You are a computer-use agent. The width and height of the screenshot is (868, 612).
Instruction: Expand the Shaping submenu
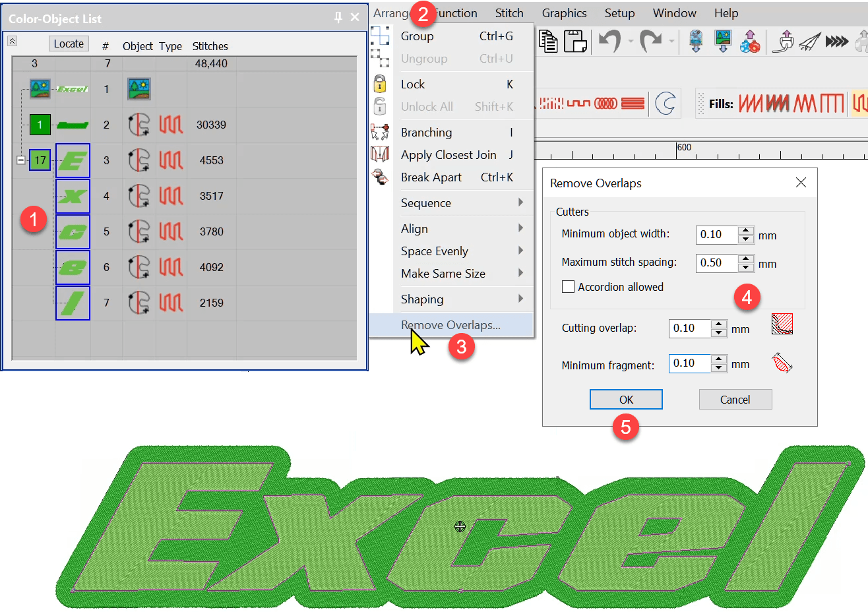click(x=520, y=299)
